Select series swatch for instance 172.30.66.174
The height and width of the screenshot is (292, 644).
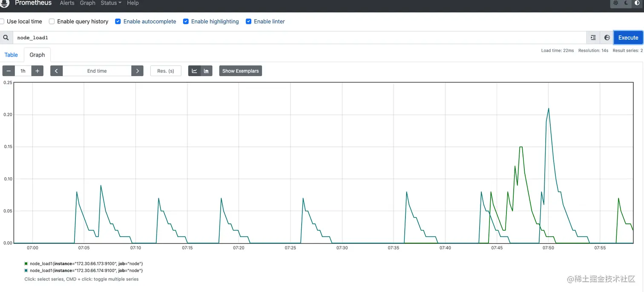click(26, 271)
